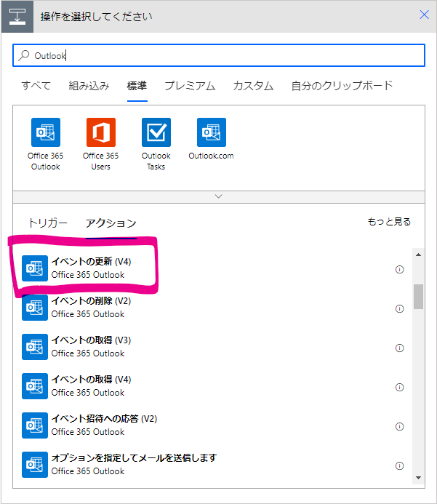
Task: Click icon for イベントの取得 (V3) action
Action: [x=35, y=347]
